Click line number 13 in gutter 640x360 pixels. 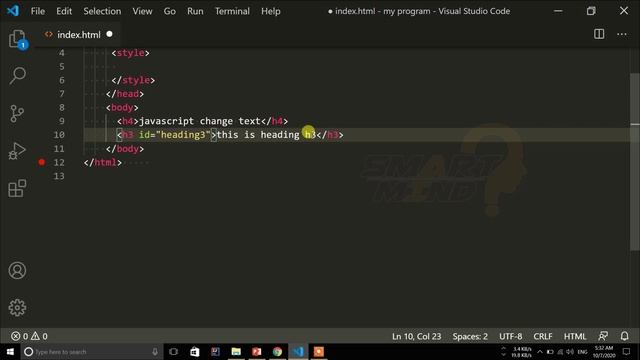(59, 176)
